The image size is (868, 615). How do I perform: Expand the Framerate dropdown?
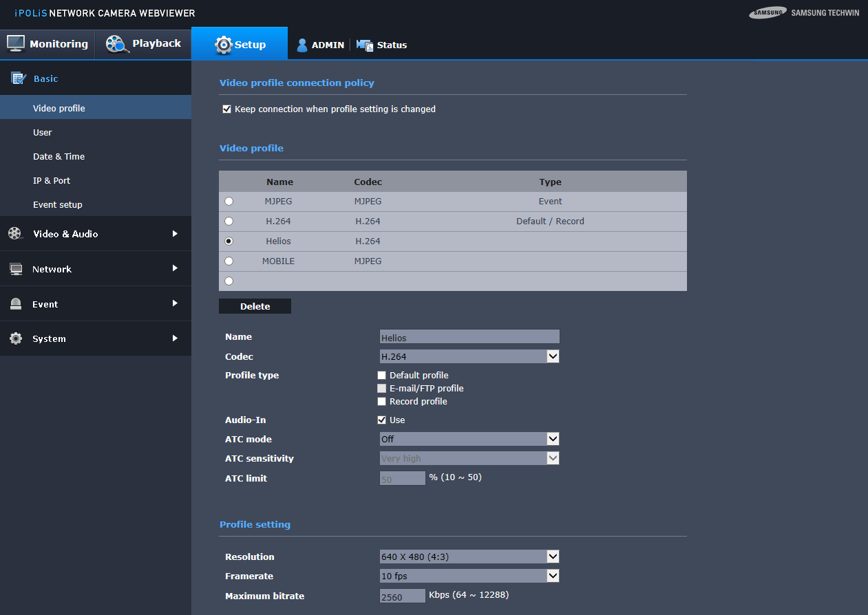[469, 576]
